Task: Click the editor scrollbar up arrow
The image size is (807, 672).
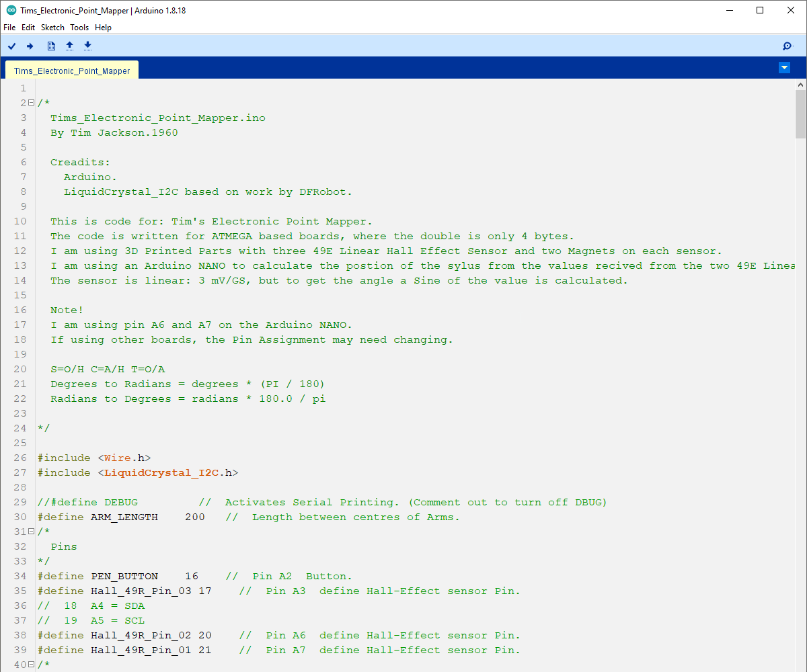Action: coord(800,84)
